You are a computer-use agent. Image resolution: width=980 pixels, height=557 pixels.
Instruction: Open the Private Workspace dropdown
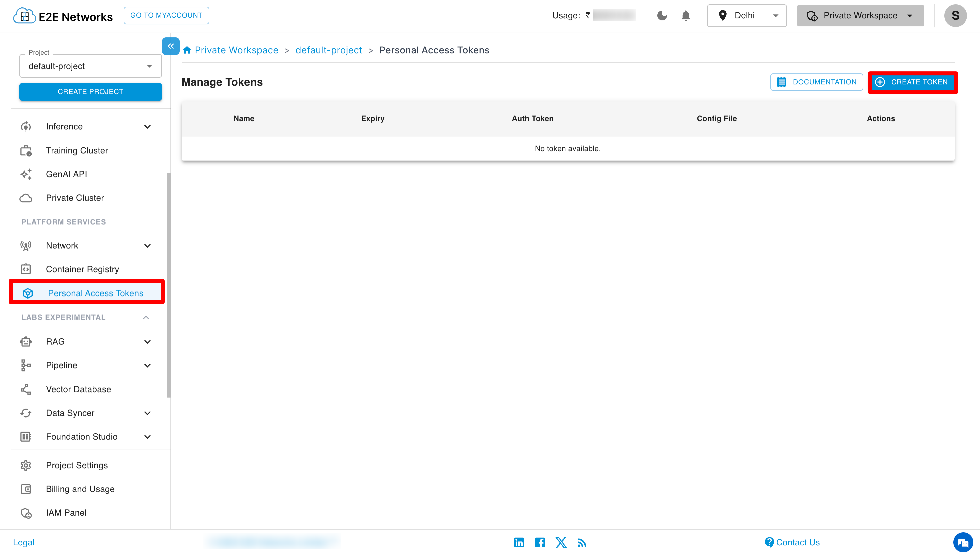pyautogui.click(x=860, y=16)
